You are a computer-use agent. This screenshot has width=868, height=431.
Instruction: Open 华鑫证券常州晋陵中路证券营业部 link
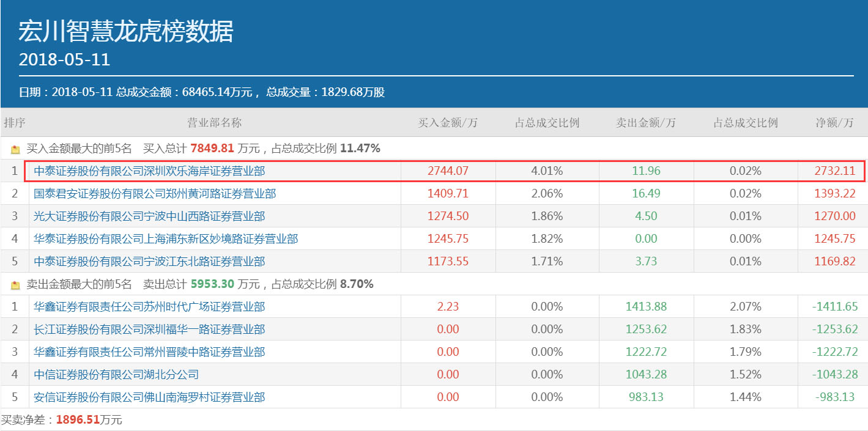[x=149, y=352]
